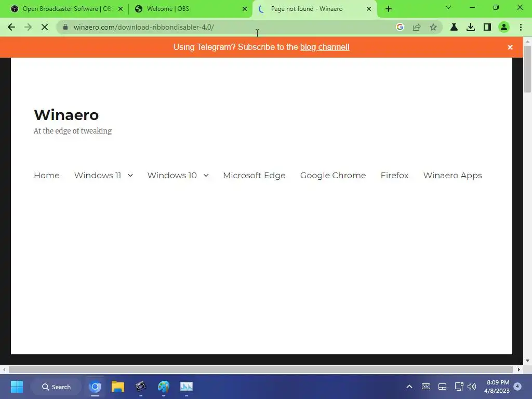The height and width of the screenshot is (399, 532).
Task: Open Firefox menu item
Action: point(394,176)
